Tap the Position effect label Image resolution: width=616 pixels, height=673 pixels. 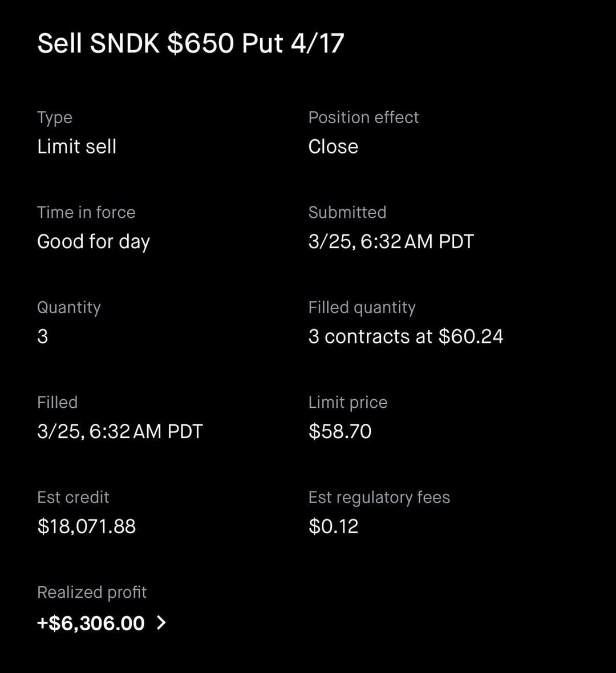(x=363, y=117)
